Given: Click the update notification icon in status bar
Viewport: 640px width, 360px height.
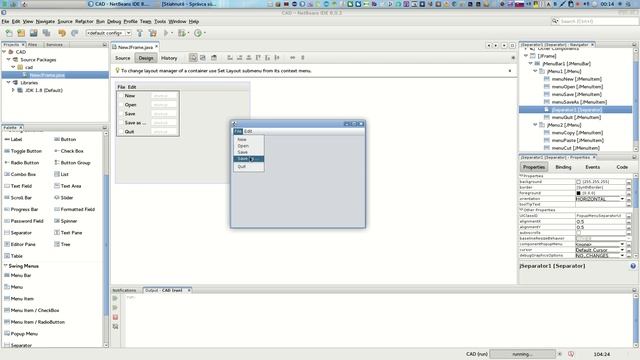Looking at the screenshot, I should [x=571, y=354].
